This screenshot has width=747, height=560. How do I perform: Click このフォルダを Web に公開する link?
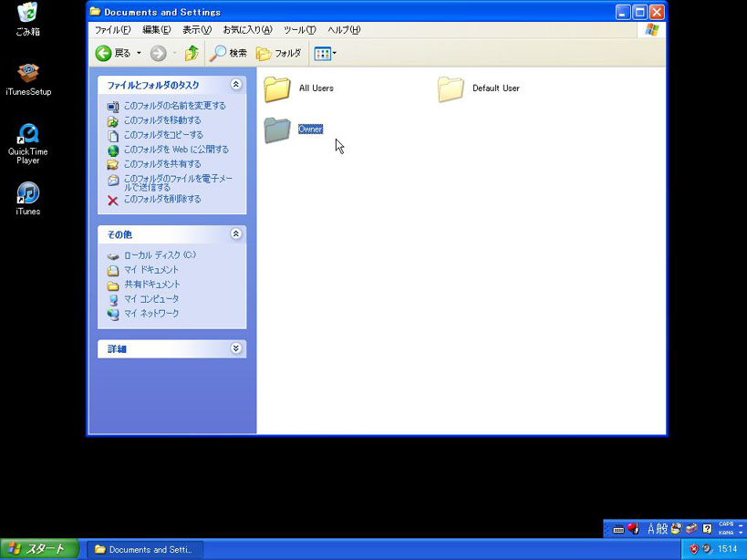pyautogui.click(x=176, y=150)
